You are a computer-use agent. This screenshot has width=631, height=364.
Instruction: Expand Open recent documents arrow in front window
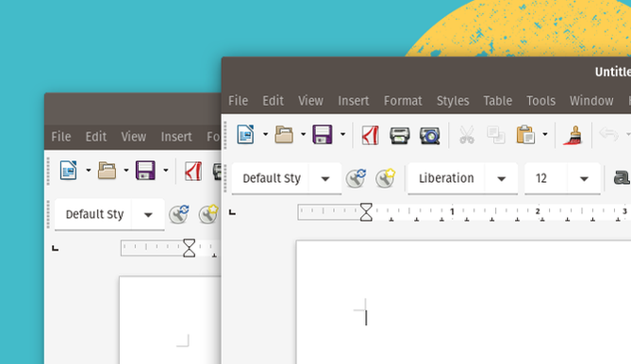click(x=303, y=134)
